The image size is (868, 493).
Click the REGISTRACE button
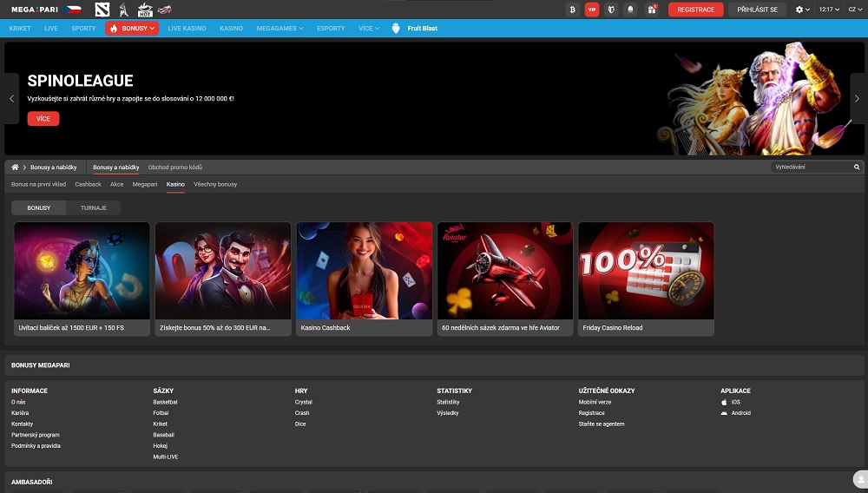click(x=696, y=10)
